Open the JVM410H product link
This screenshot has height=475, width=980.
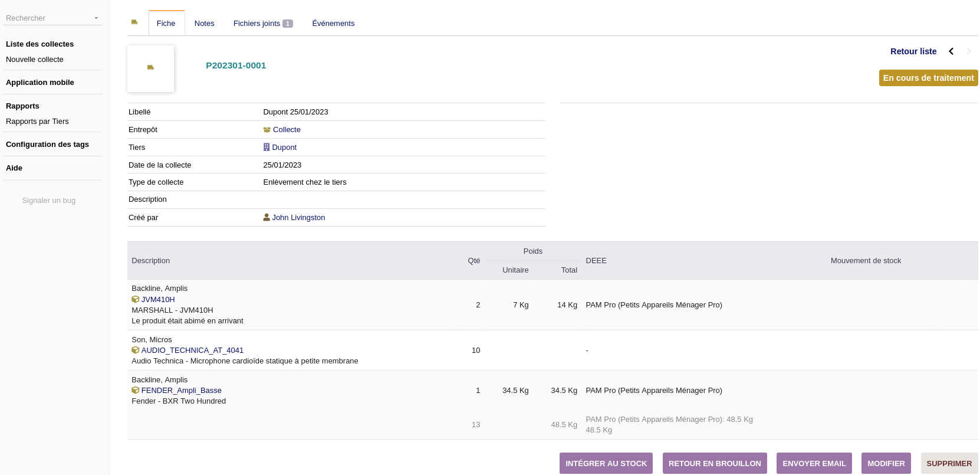(158, 300)
